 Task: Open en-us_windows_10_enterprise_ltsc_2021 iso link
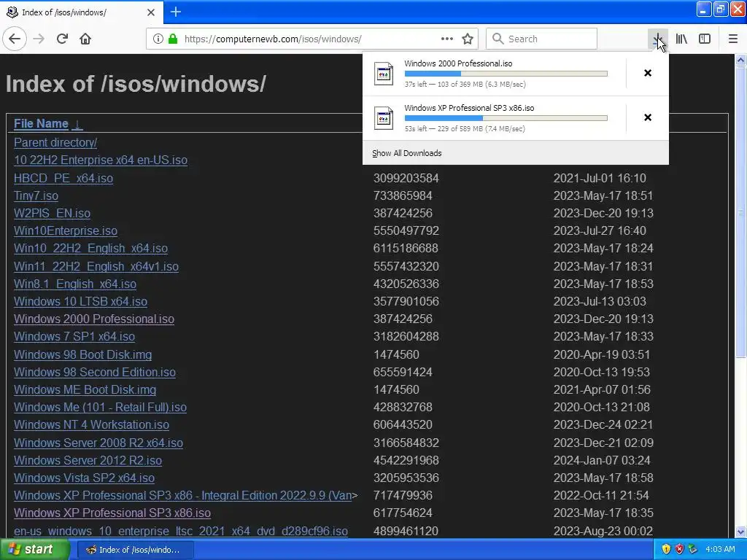coord(181,531)
